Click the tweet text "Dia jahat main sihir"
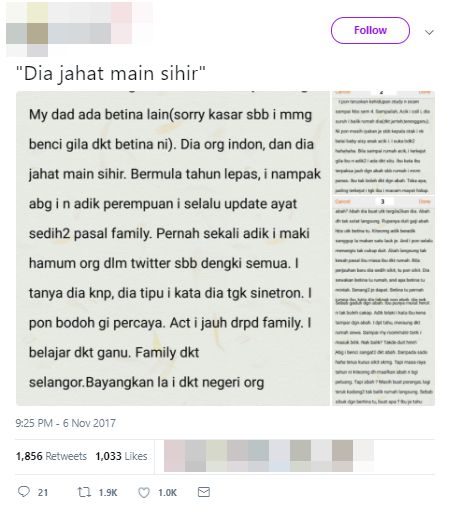 [x=111, y=73]
